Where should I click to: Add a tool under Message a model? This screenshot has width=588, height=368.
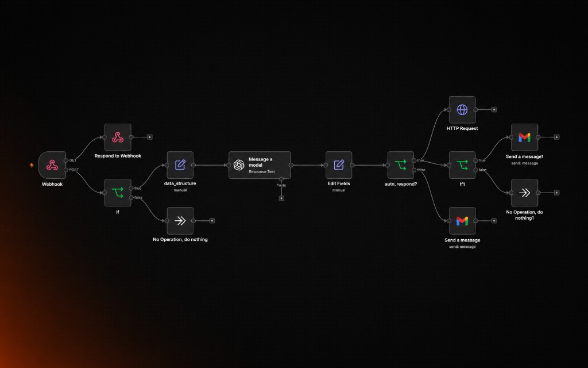281,198
